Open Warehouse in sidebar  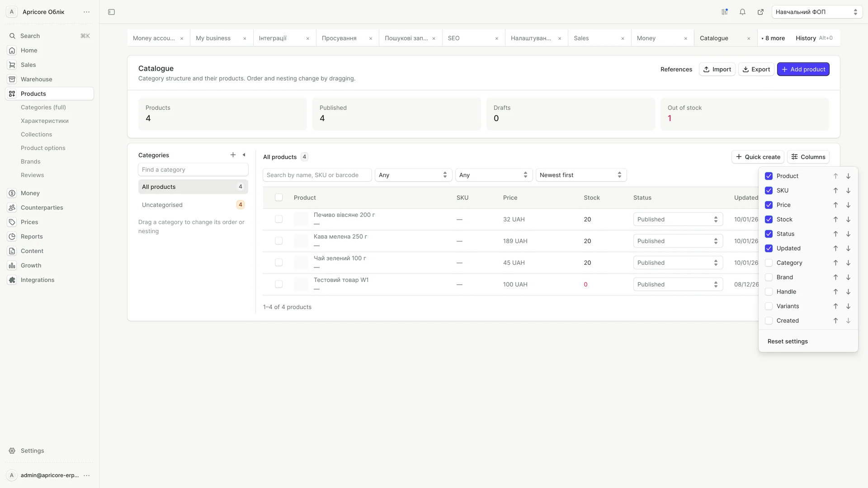coord(49,79)
